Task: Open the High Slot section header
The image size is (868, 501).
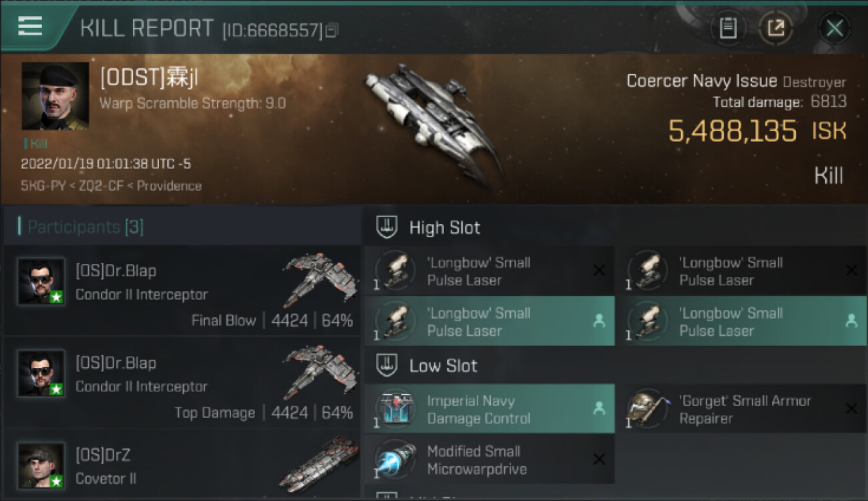Action: [x=444, y=228]
